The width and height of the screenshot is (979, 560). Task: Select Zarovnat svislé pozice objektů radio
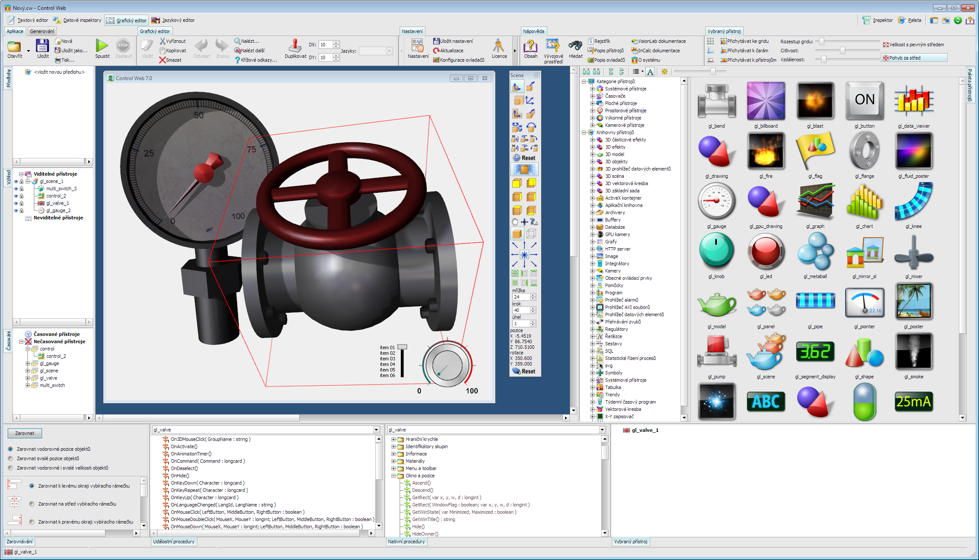(x=11, y=458)
